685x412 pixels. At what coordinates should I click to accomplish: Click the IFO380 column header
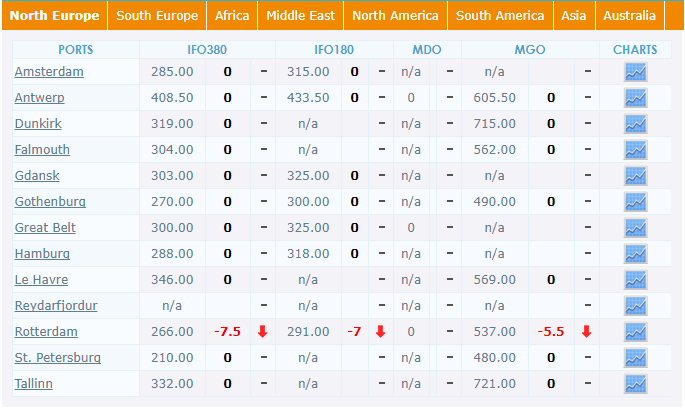(x=207, y=49)
